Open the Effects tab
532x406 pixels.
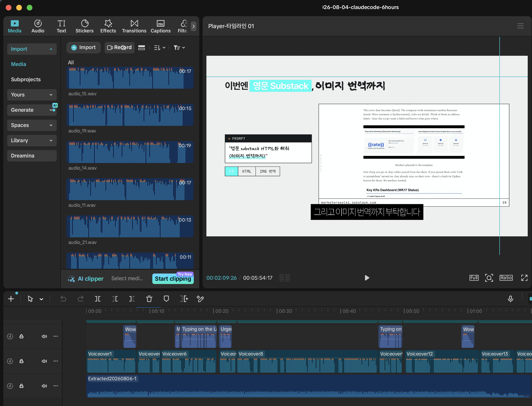(x=108, y=26)
